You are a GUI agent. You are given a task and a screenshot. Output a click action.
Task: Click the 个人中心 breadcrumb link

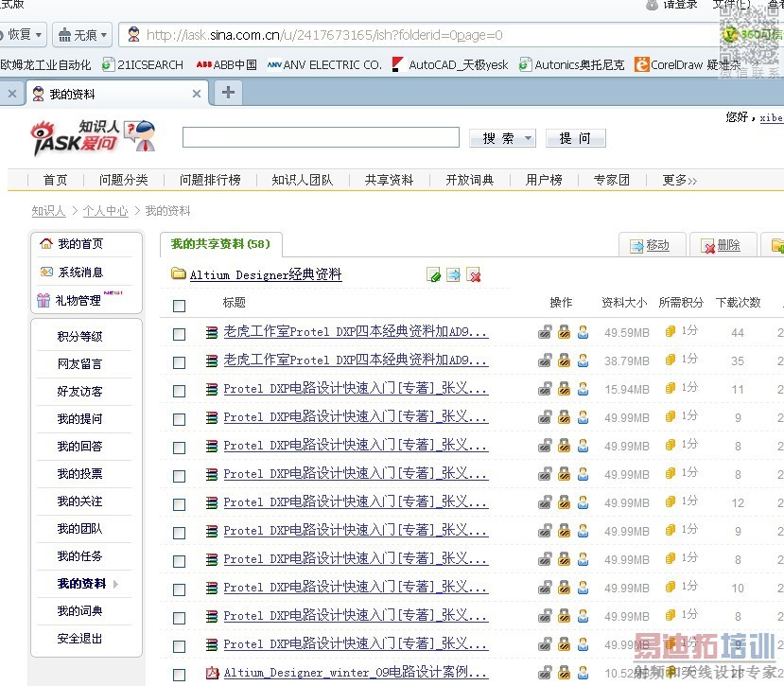click(x=106, y=211)
